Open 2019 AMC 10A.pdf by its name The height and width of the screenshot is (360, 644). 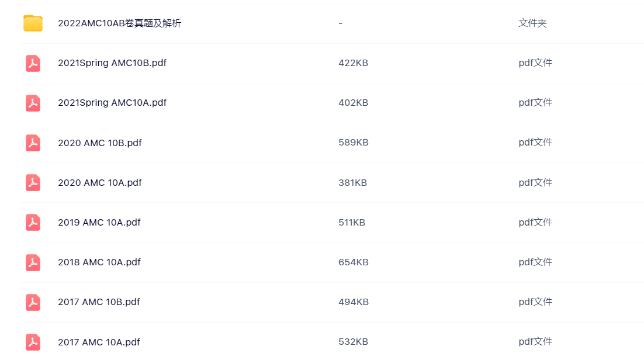tap(99, 222)
